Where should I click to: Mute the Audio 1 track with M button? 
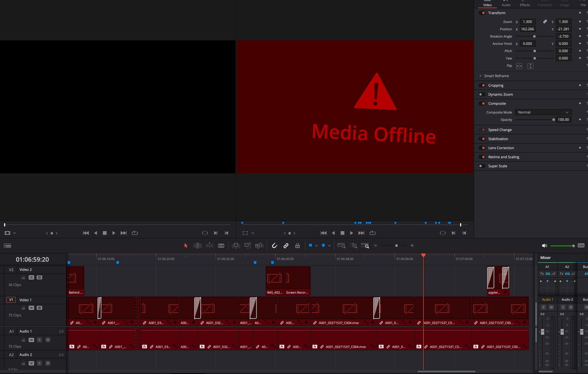[48, 340]
